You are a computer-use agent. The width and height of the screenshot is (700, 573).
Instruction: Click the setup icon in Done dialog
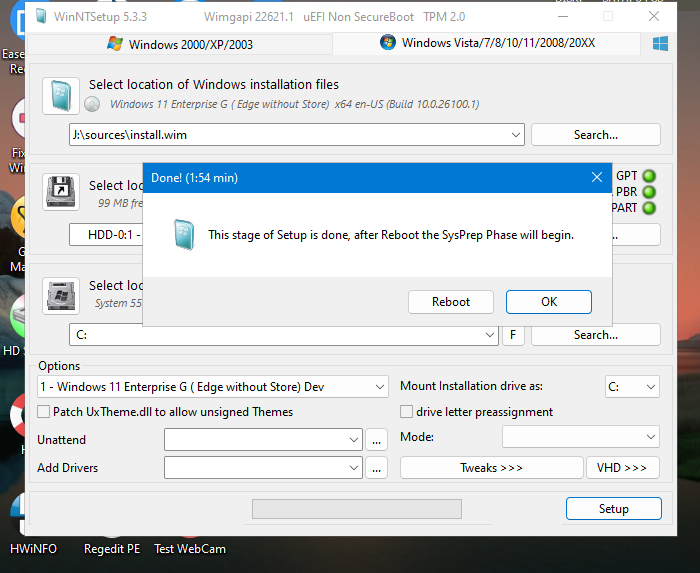(x=184, y=235)
